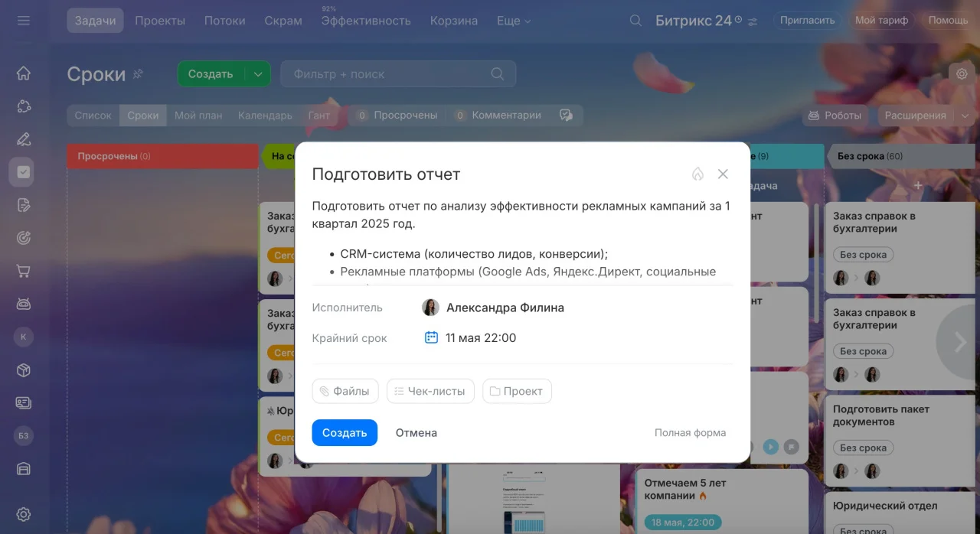Open Tasks from the left sidebar checkmark icon
980x534 pixels.
coord(21,171)
